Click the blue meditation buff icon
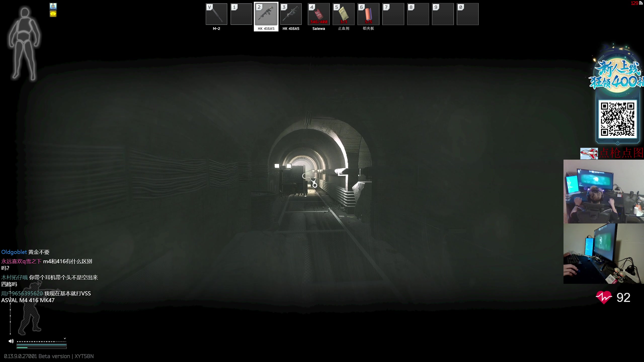Image resolution: width=644 pixels, height=362 pixels. click(x=53, y=6)
